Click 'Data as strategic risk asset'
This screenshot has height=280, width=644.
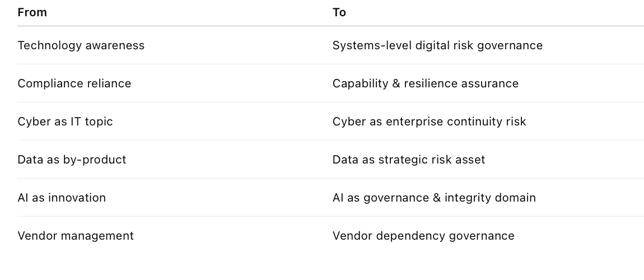tap(408, 160)
